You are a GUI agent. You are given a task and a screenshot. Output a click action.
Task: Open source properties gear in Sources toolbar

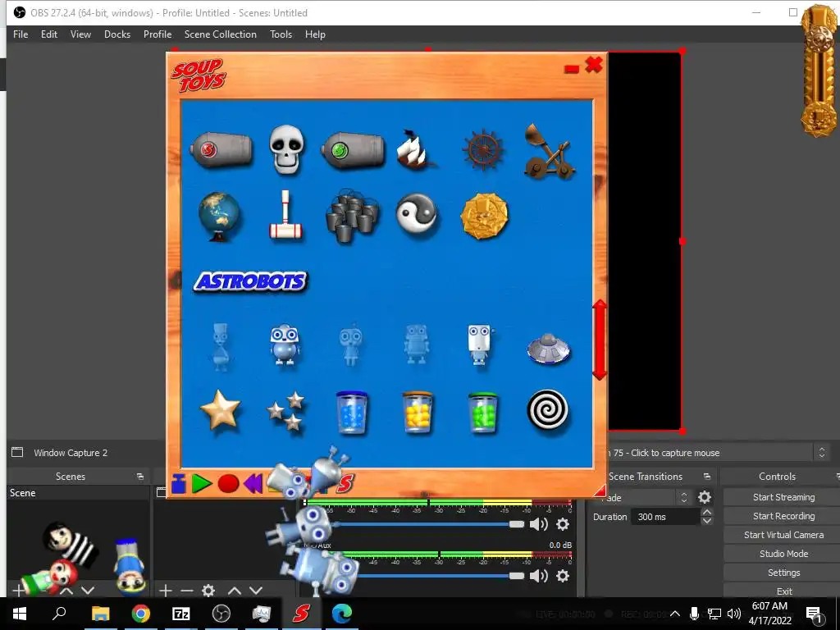(208, 591)
